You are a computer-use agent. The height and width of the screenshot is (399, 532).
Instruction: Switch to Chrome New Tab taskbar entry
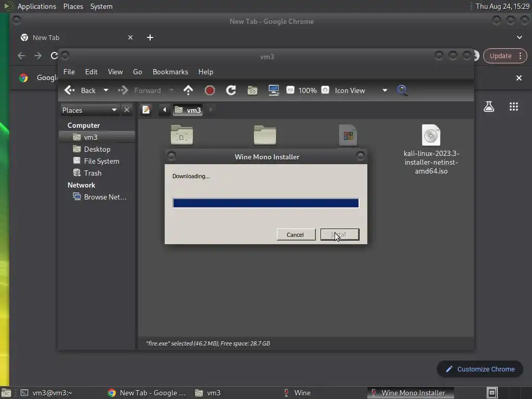147,393
